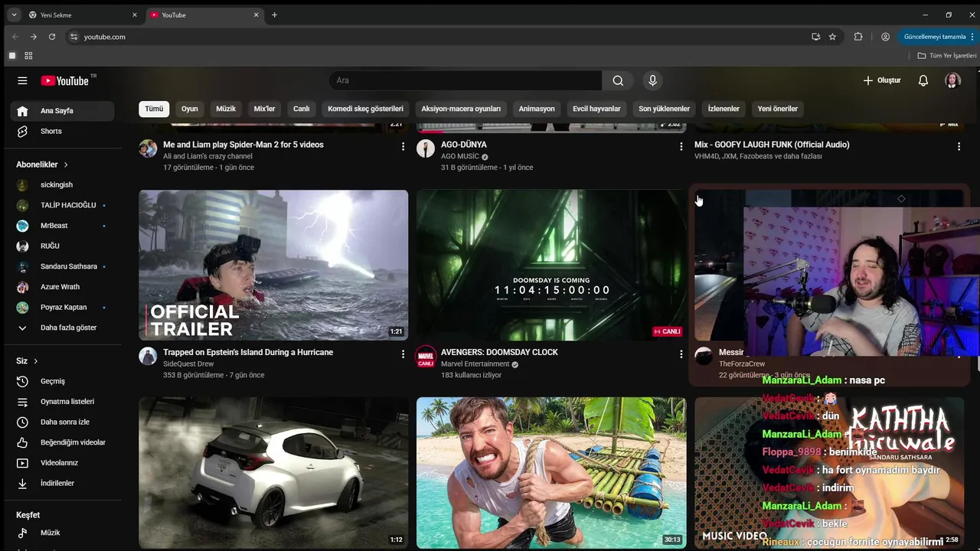Open options for GOOFY LAUGH FUNK mix

pyautogui.click(x=959, y=146)
